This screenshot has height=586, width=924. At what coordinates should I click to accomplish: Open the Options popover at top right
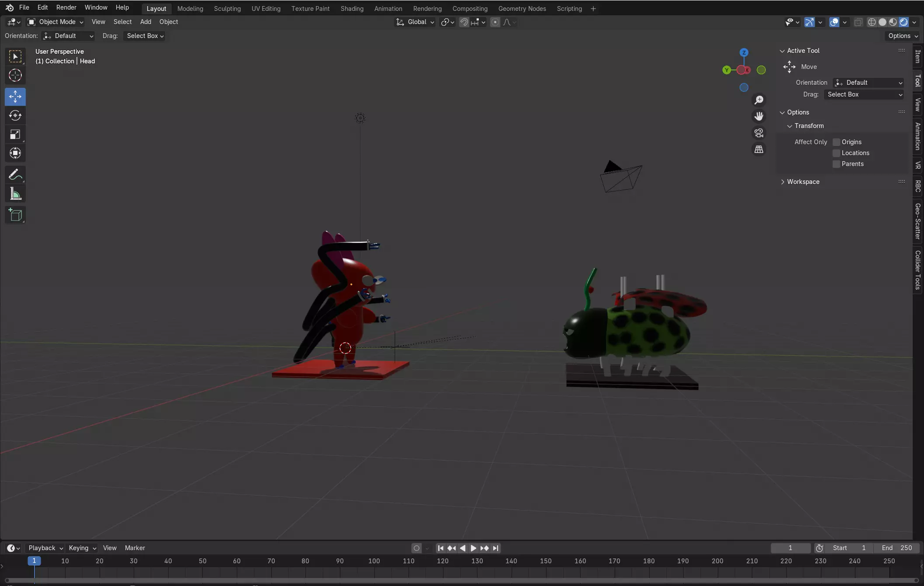tap(903, 36)
